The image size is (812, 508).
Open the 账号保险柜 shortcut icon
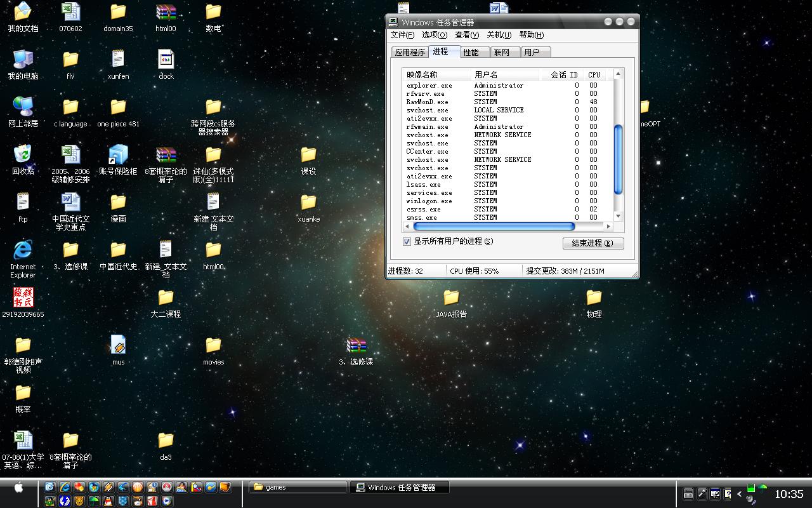118,154
